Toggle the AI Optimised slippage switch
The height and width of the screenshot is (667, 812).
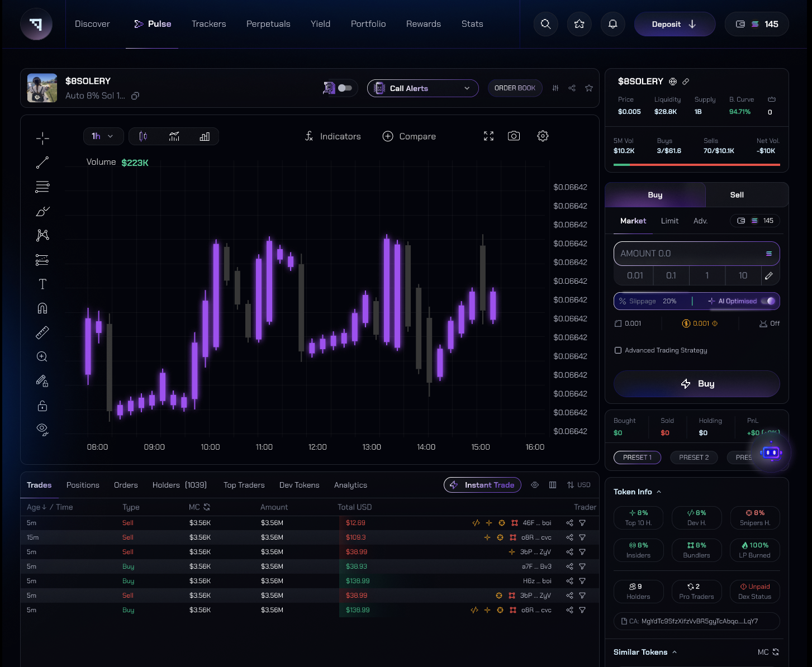pyautogui.click(x=770, y=301)
